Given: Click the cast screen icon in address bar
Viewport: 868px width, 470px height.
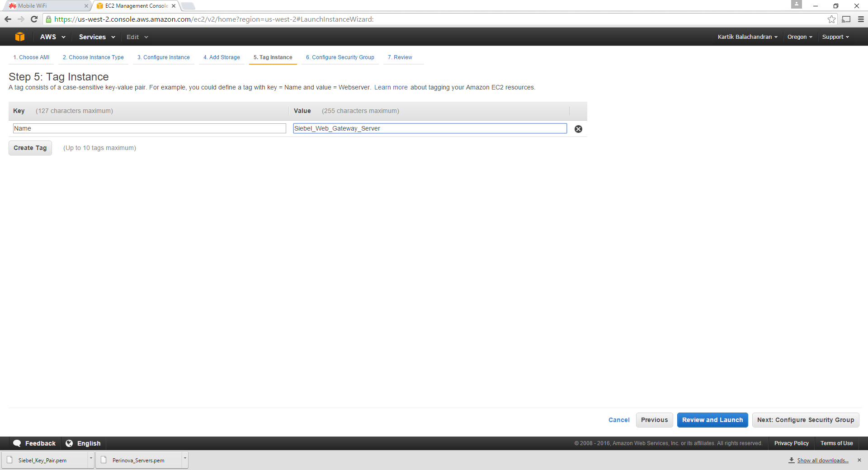Looking at the screenshot, I should (846, 19).
